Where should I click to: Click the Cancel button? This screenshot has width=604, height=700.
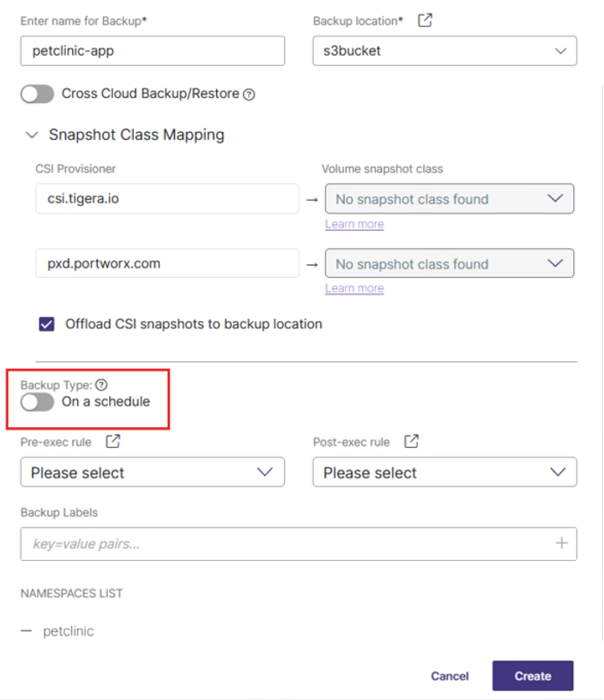(x=450, y=676)
